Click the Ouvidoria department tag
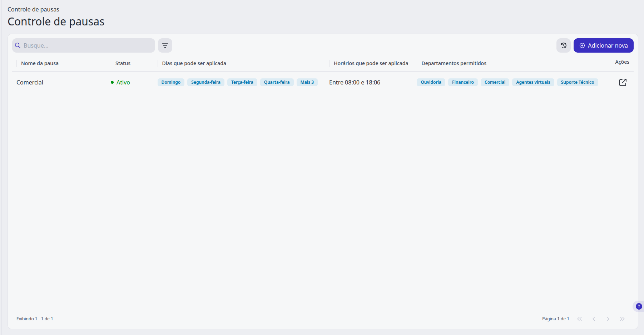Screen dimensions: 644x335 (431, 82)
